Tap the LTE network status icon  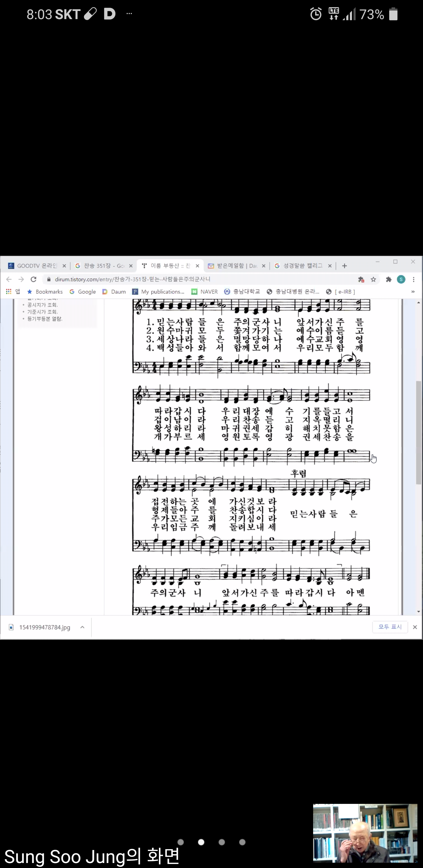point(334,14)
